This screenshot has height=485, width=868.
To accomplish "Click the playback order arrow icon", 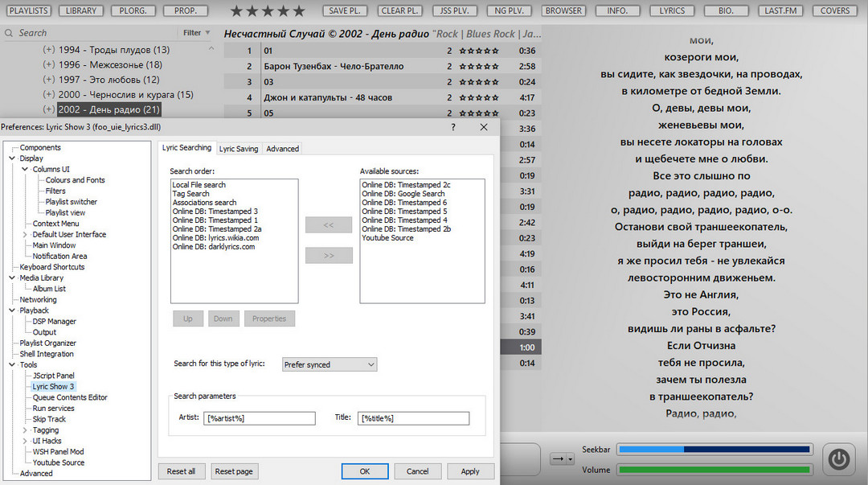I will (557, 458).
